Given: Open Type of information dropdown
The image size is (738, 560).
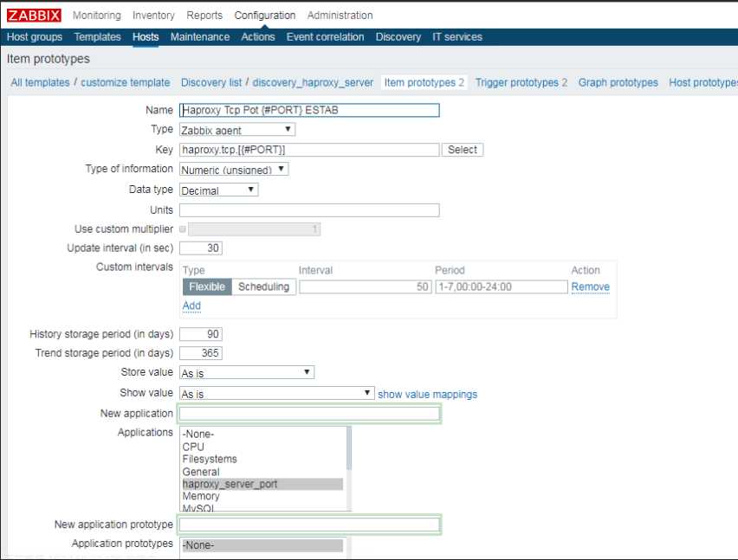Looking at the screenshot, I should 234,170.
